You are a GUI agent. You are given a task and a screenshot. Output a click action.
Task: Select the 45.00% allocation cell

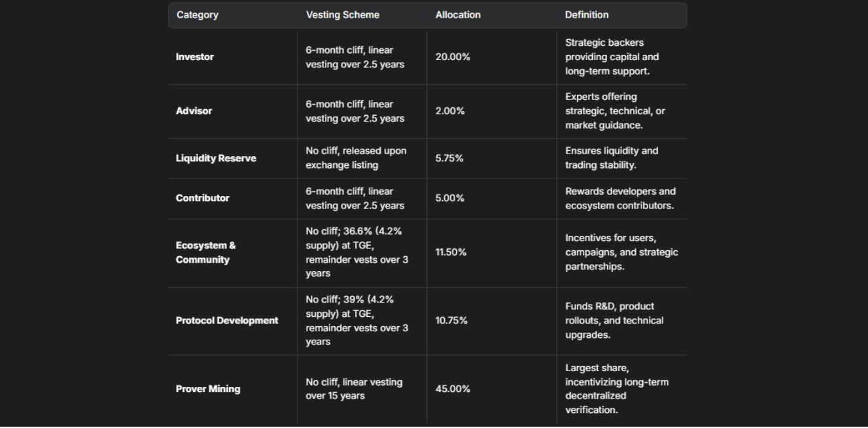453,389
